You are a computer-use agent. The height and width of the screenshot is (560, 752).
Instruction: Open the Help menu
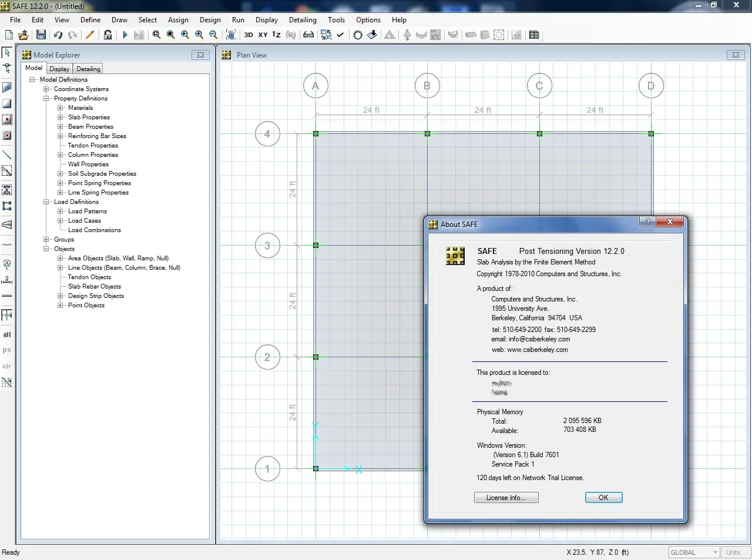click(399, 19)
